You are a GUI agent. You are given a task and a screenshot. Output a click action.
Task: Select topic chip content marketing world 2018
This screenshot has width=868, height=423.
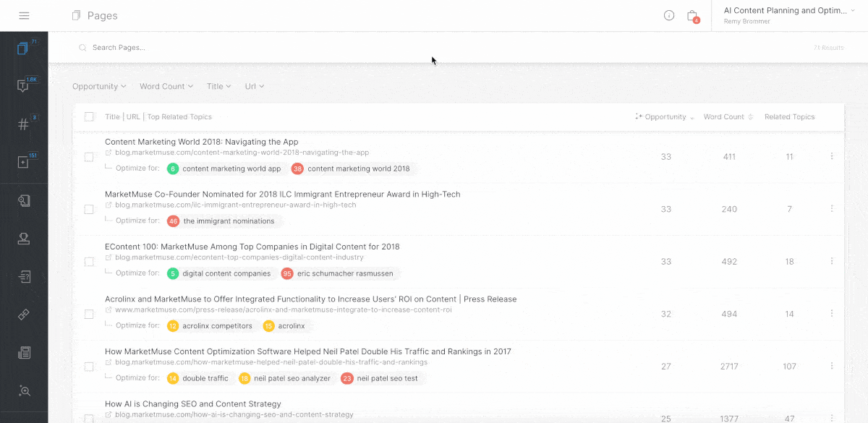tap(352, 168)
